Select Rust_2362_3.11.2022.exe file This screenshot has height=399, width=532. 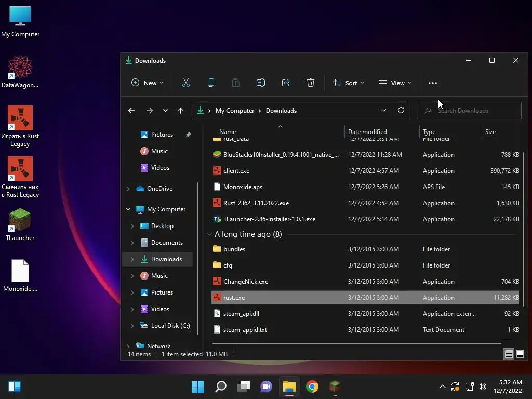365,203
